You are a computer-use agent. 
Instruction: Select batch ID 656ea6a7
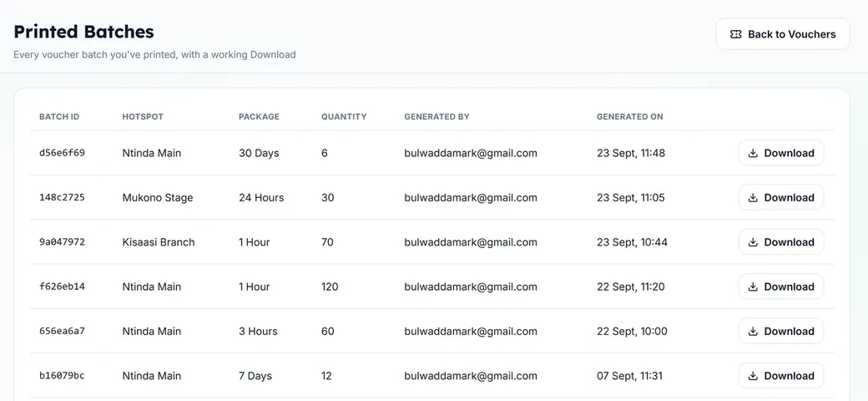click(x=62, y=331)
